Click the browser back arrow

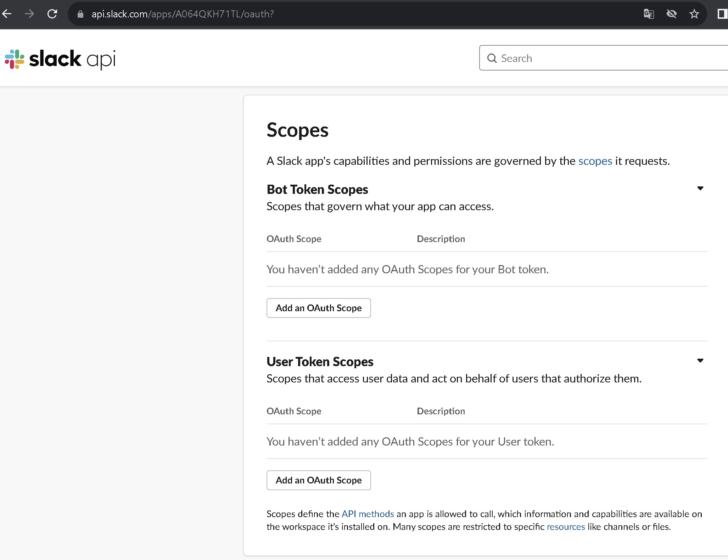7,14
